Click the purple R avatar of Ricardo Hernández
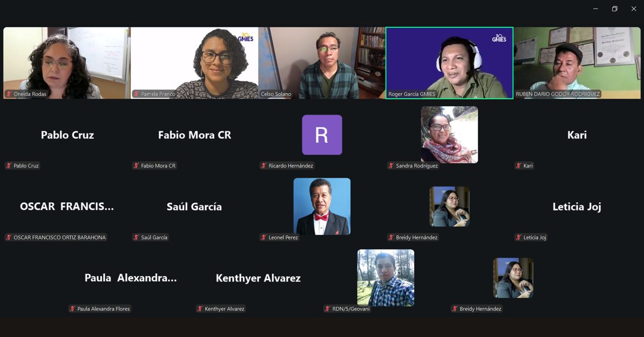 click(322, 135)
